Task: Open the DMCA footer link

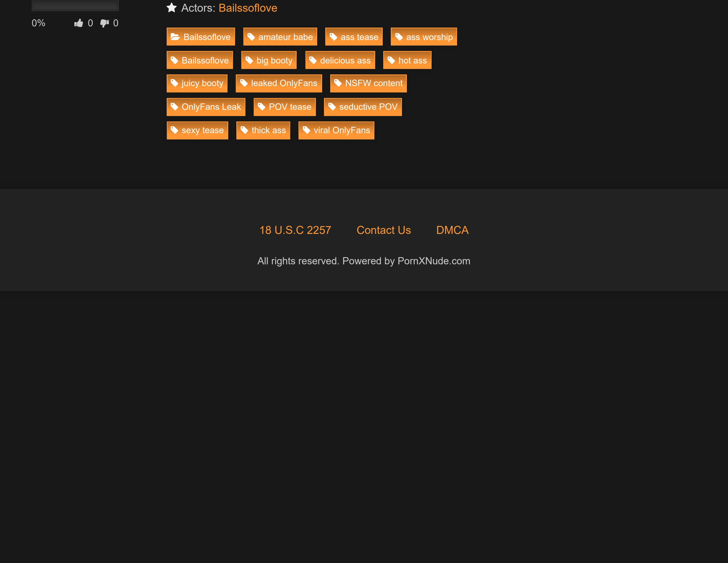Action: pyautogui.click(x=452, y=230)
